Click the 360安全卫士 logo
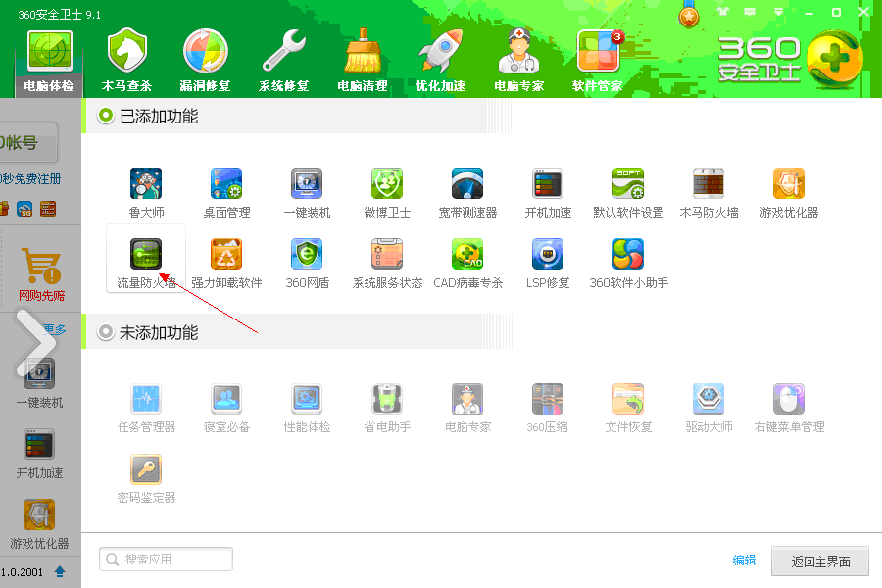Viewport: 882px width, 588px height. point(790,60)
